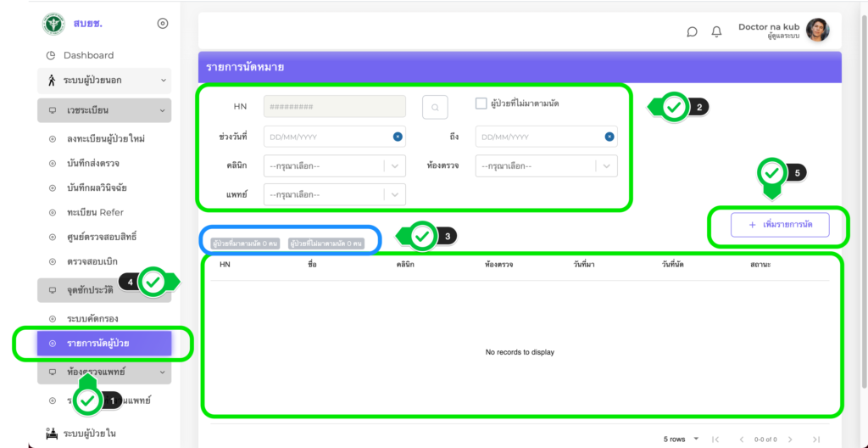
Task: Enable the ผู้ป่วยที่ไม่มาตามนัด checkbox
Action: point(481,104)
